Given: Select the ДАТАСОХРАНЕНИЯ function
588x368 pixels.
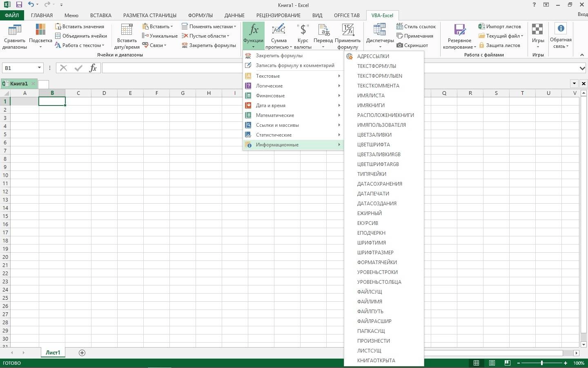Looking at the screenshot, I should pos(384,184).
